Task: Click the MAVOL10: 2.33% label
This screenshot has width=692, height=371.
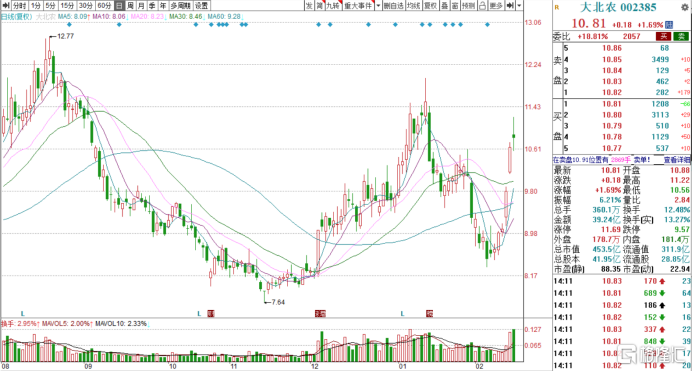Action: click(x=121, y=324)
